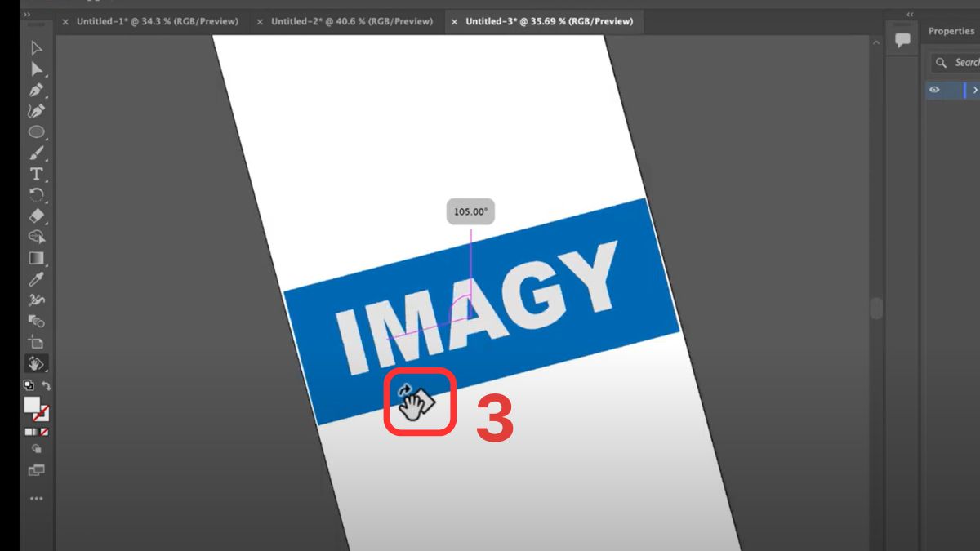Click the white Fill color box

coord(32,405)
